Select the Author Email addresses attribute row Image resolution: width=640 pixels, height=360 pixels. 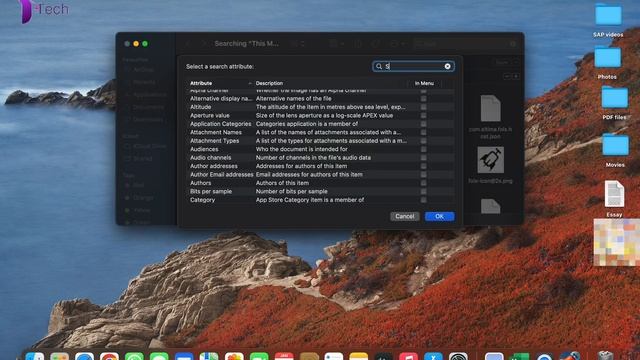click(320, 175)
